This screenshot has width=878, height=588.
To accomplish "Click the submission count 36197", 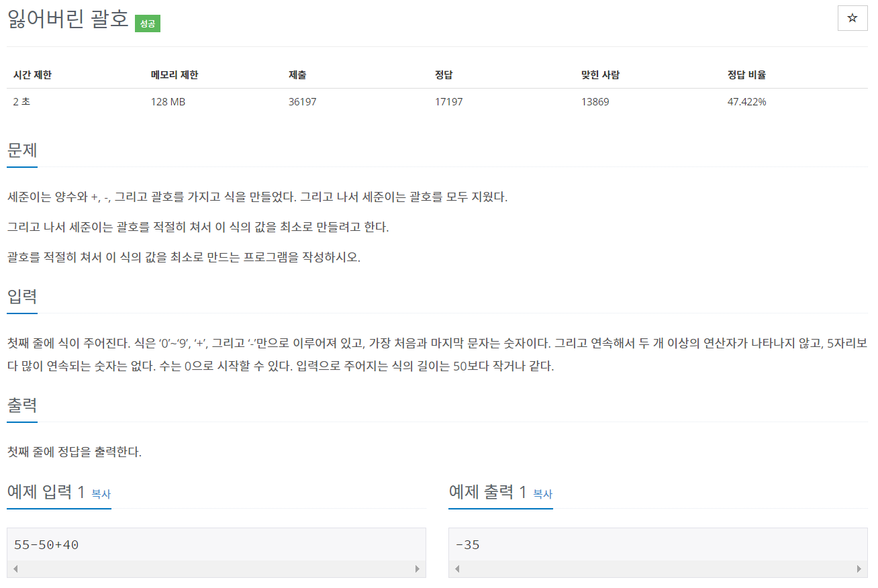I will coord(303,102).
